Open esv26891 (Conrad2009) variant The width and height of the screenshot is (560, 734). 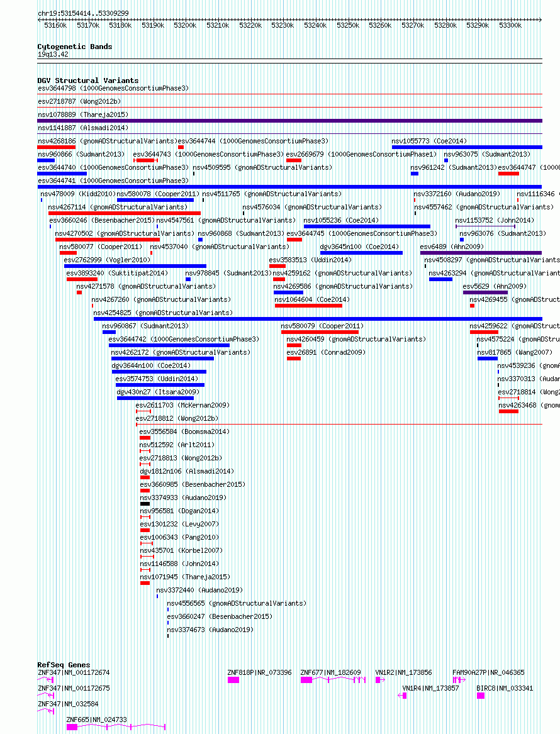326,352
